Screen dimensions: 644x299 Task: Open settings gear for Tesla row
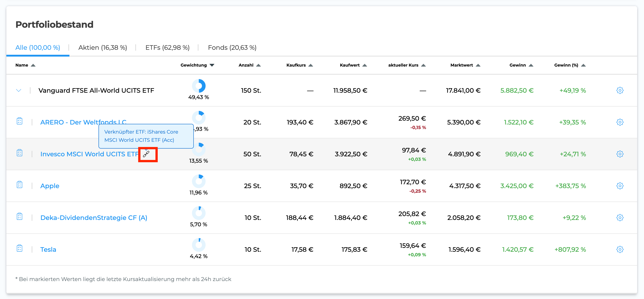(620, 249)
